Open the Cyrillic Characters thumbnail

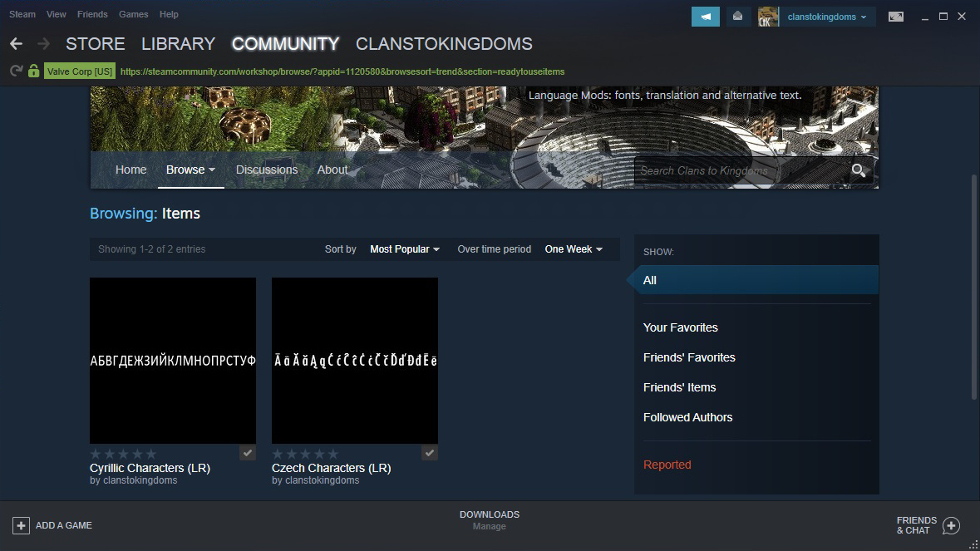[173, 361]
